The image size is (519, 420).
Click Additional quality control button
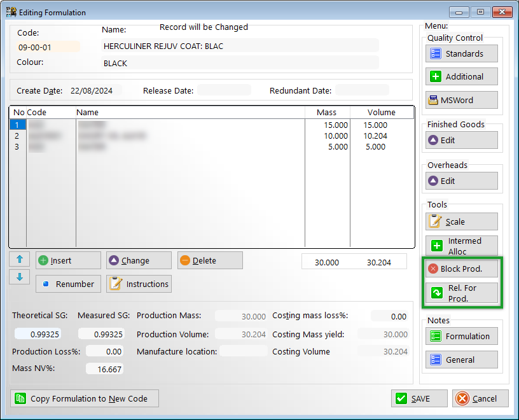[x=461, y=77]
